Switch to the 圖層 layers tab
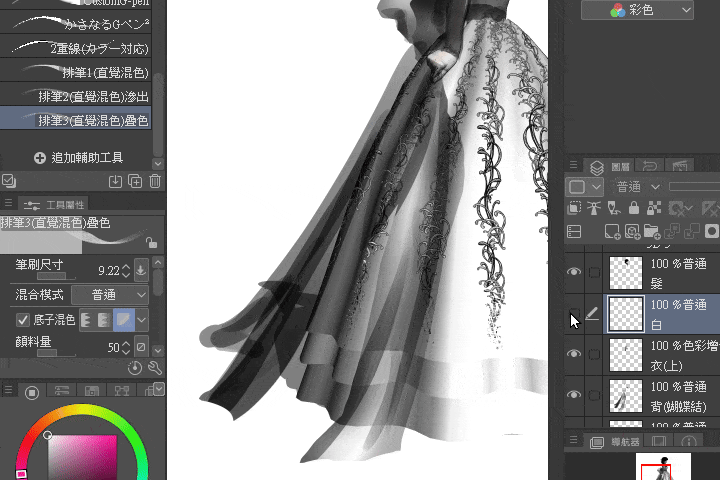 pos(608,167)
